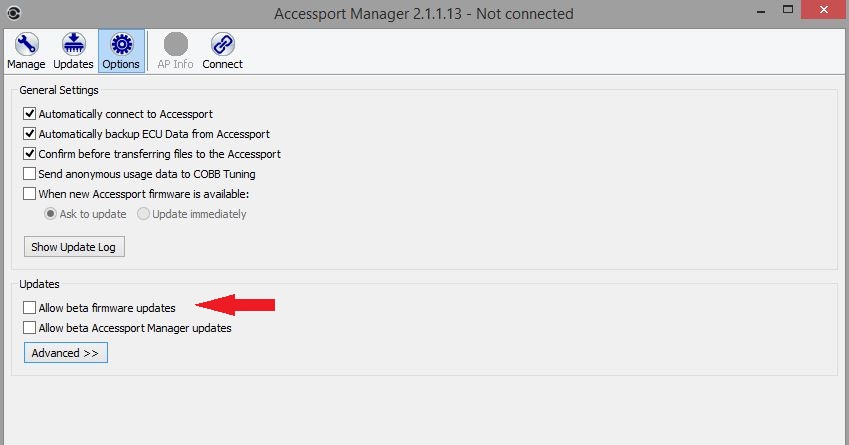
Task: Expand the Advanced >> settings
Action: pyautogui.click(x=65, y=353)
